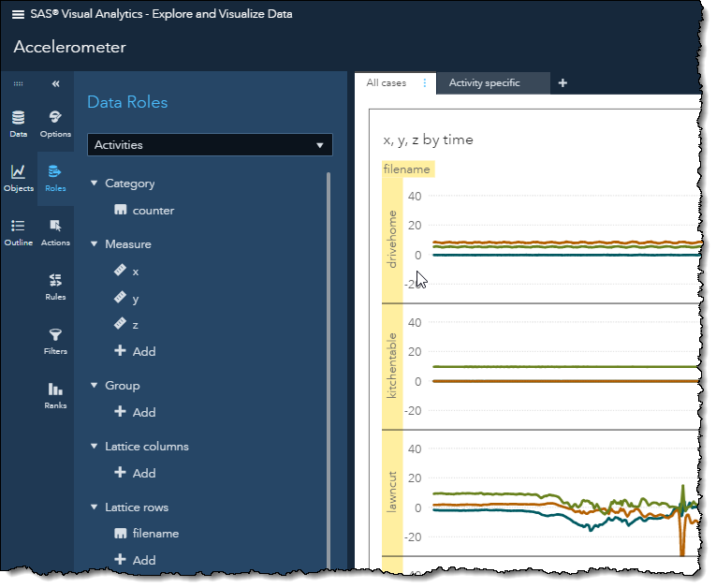
Task: Open the Objects pane
Action: tap(19, 178)
